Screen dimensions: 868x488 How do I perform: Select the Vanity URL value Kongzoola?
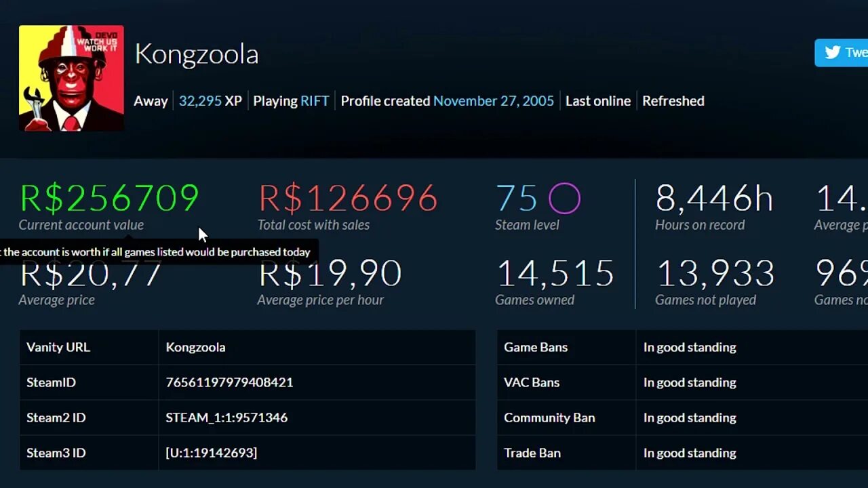(x=195, y=347)
